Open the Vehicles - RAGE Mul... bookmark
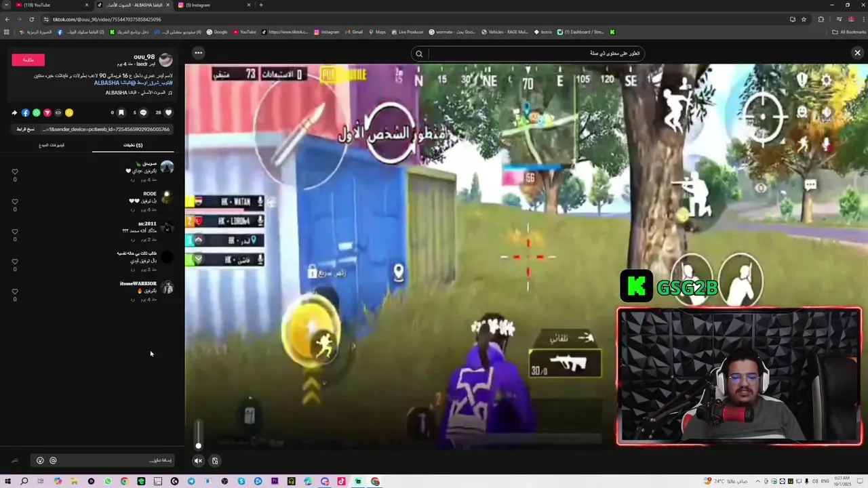The height and width of the screenshot is (488, 868). click(505, 32)
